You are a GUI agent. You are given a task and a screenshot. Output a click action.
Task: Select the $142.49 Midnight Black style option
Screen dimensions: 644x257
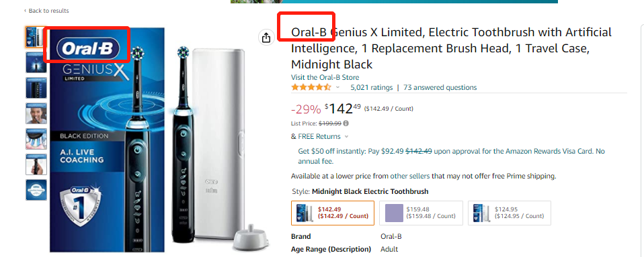pos(333,213)
